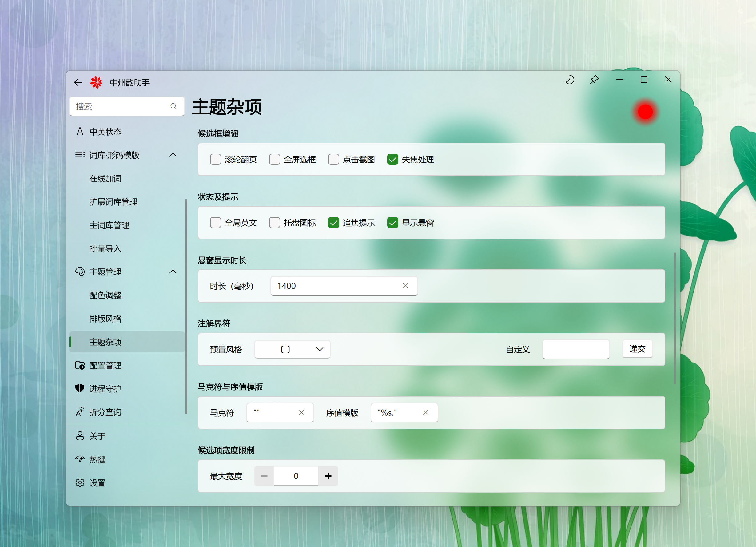
Task: Disable 追焦提示 checkbox
Action: (333, 223)
